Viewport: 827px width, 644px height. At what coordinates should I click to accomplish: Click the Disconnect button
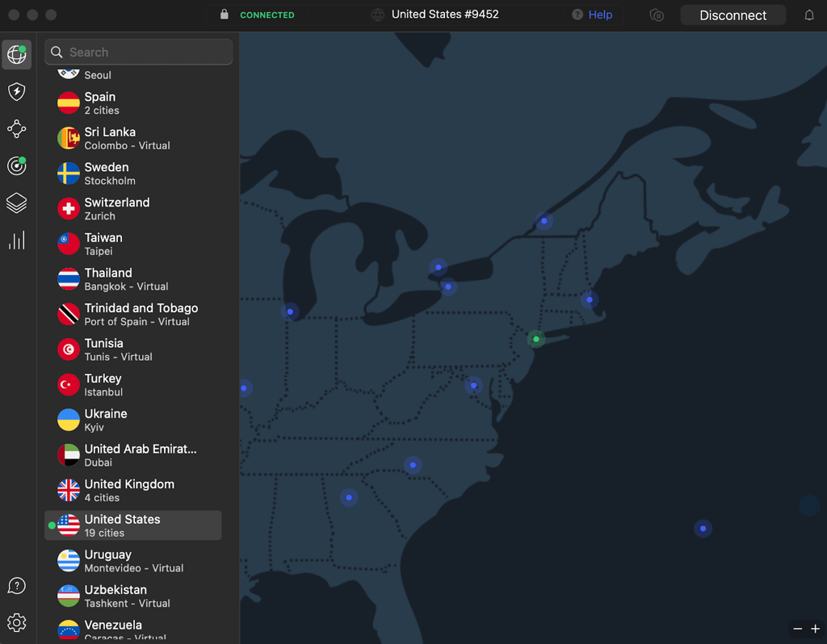tap(733, 15)
